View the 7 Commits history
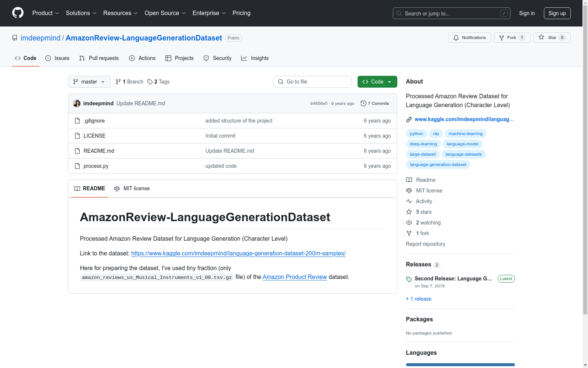The height and width of the screenshot is (368, 588). (375, 103)
